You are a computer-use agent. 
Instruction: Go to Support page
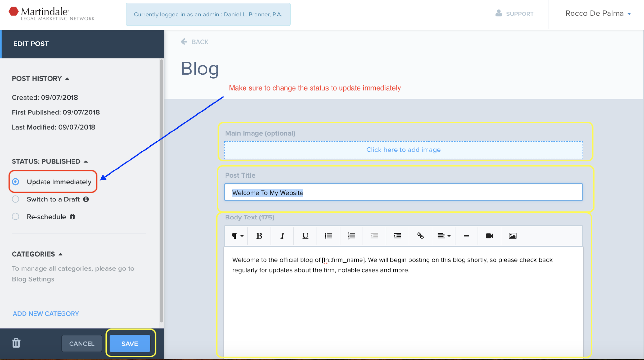pyautogui.click(x=514, y=14)
